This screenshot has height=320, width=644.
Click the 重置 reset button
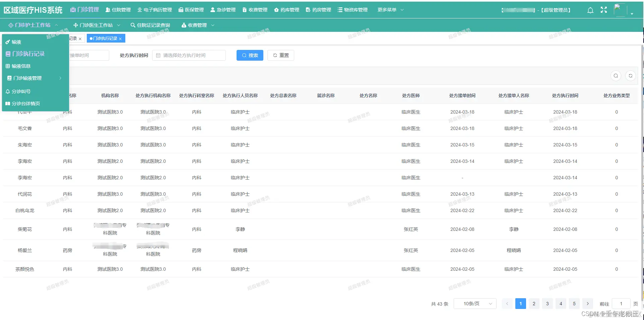click(280, 55)
